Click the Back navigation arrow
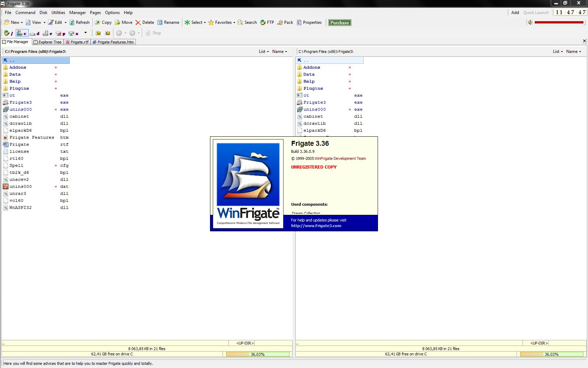 [119, 33]
